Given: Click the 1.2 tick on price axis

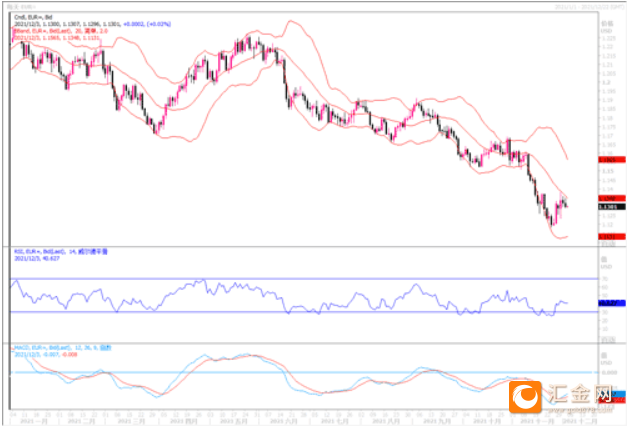Looking at the screenshot, I should point(605,82).
